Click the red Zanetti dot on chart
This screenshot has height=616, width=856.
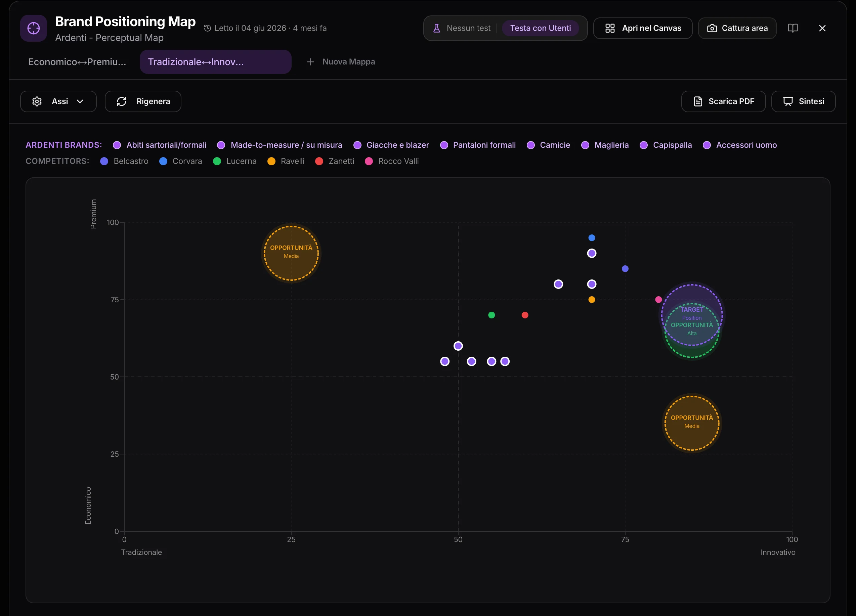click(x=525, y=315)
